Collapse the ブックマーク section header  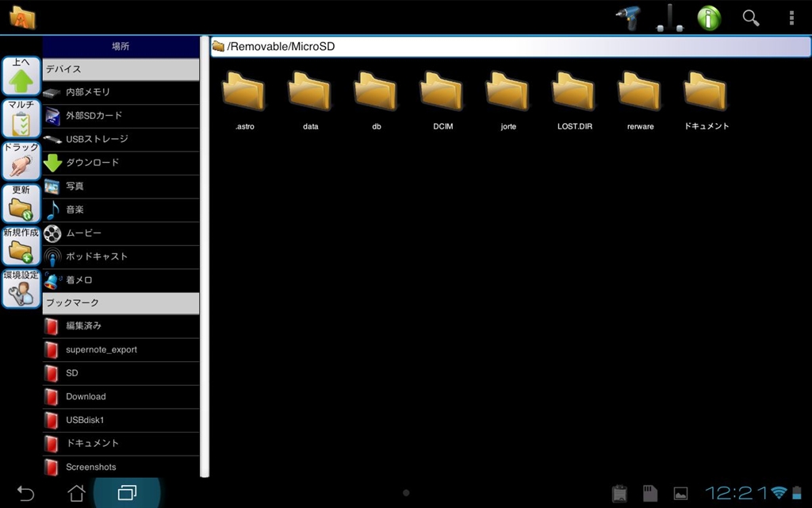tap(121, 303)
